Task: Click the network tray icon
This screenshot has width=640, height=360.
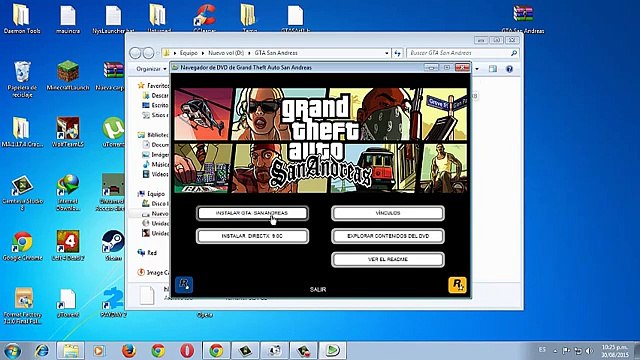Action: [x=578, y=351]
